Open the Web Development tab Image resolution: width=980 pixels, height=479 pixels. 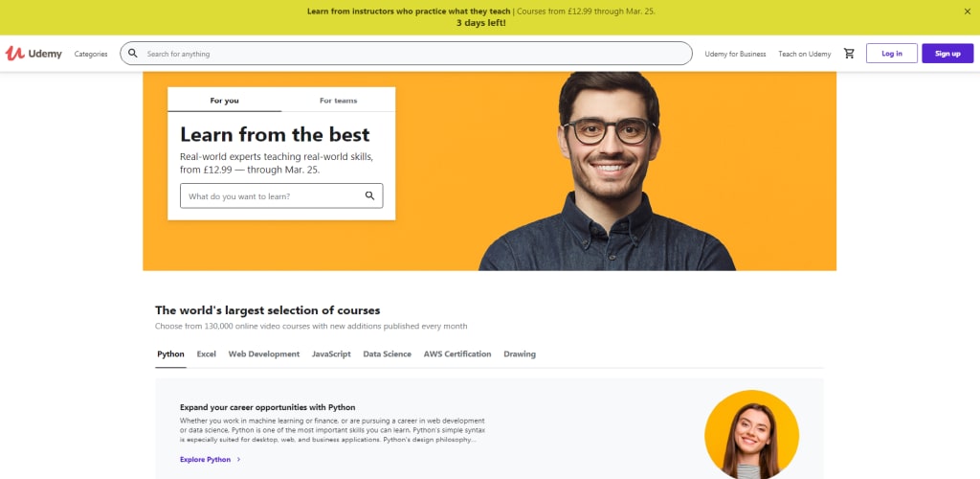[264, 354]
